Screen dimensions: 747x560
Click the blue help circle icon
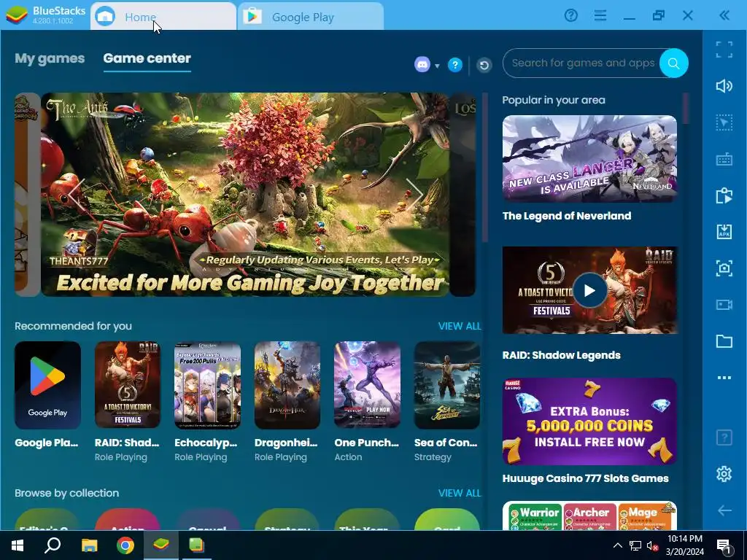pos(455,65)
